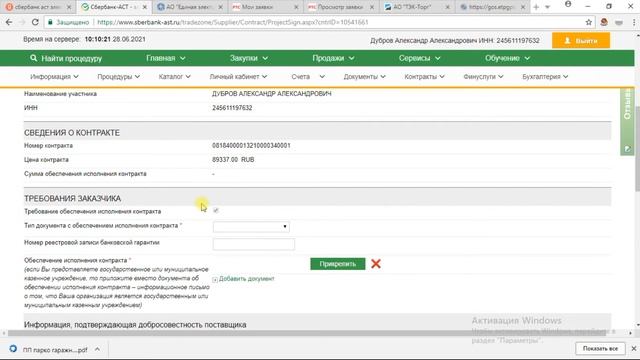Open the Каталог submenu
This screenshot has height=360, width=640.
click(x=174, y=77)
